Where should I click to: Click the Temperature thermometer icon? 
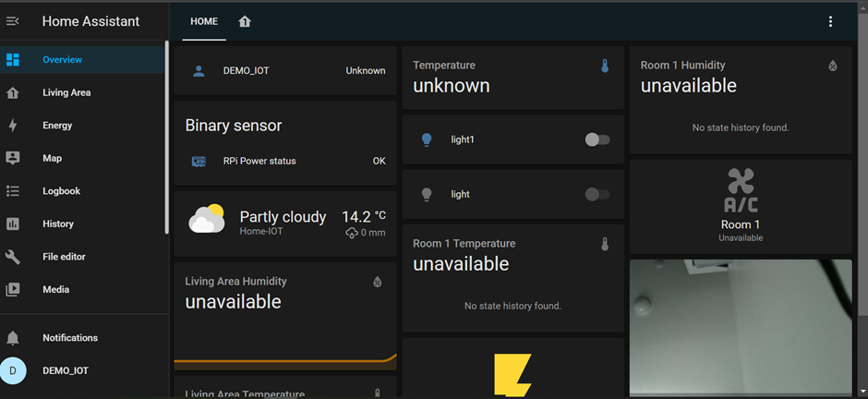[605, 66]
